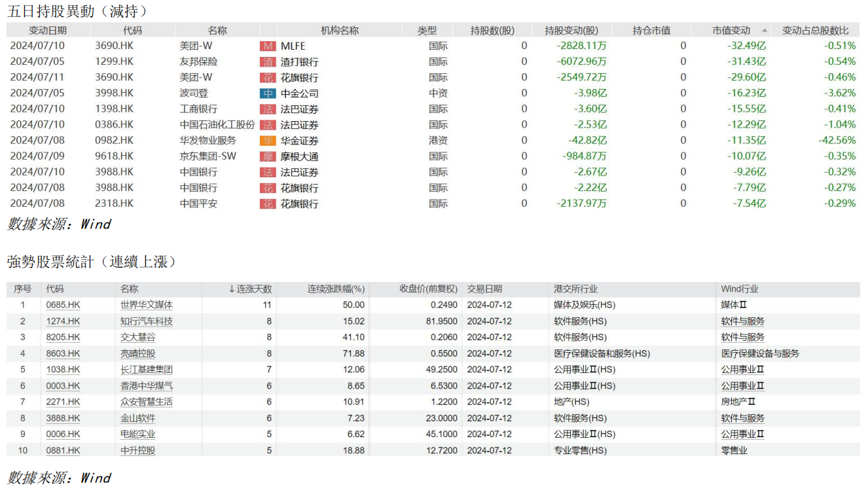868x494 pixels.
Task: Open the 世界华文媒体 stock name link
Action: pyautogui.click(x=147, y=305)
